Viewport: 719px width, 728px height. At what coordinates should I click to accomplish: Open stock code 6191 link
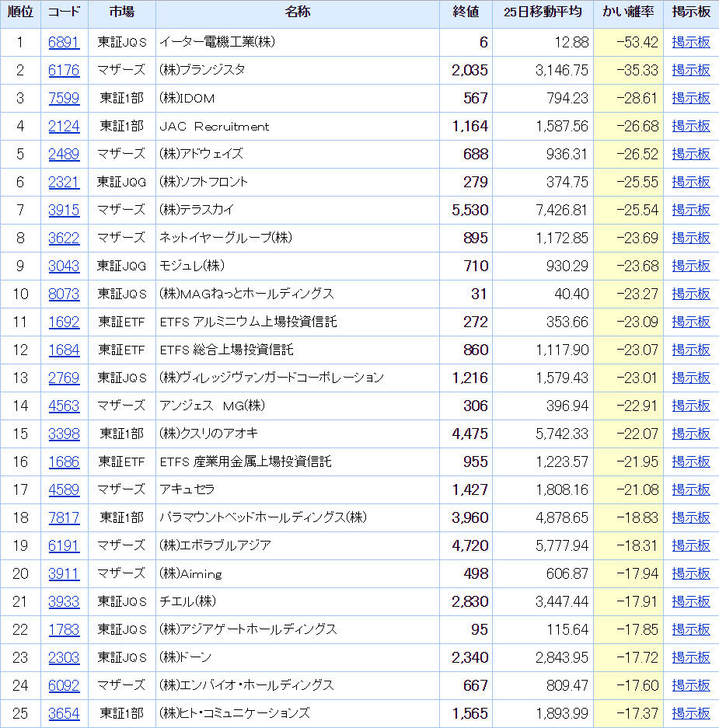click(x=64, y=545)
